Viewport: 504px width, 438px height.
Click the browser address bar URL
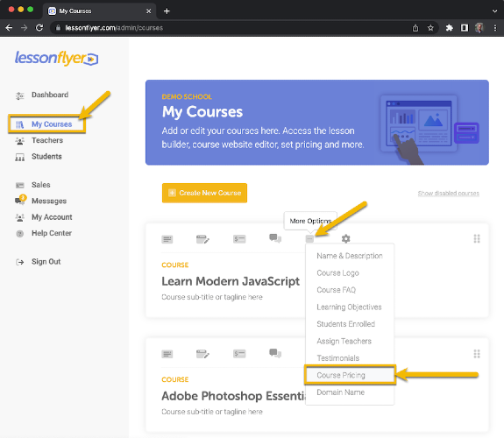[x=114, y=28]
